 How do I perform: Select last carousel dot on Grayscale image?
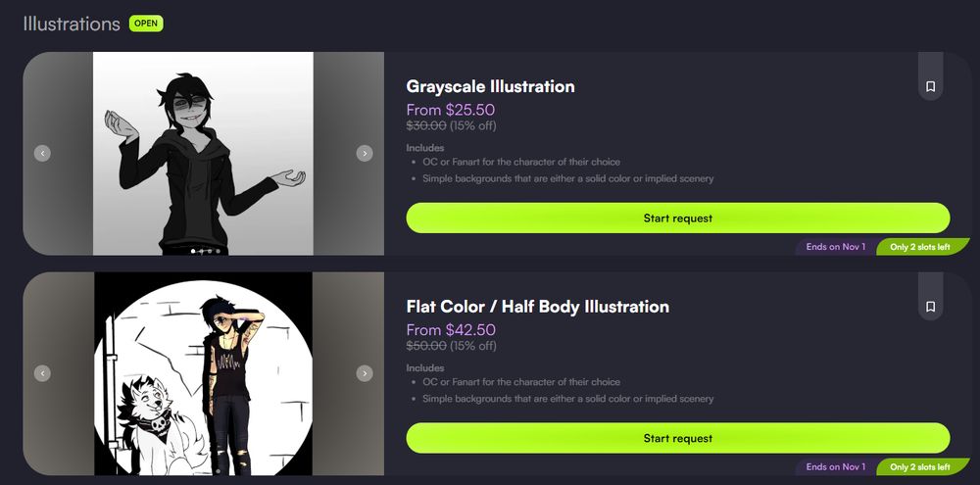[219, 251]
